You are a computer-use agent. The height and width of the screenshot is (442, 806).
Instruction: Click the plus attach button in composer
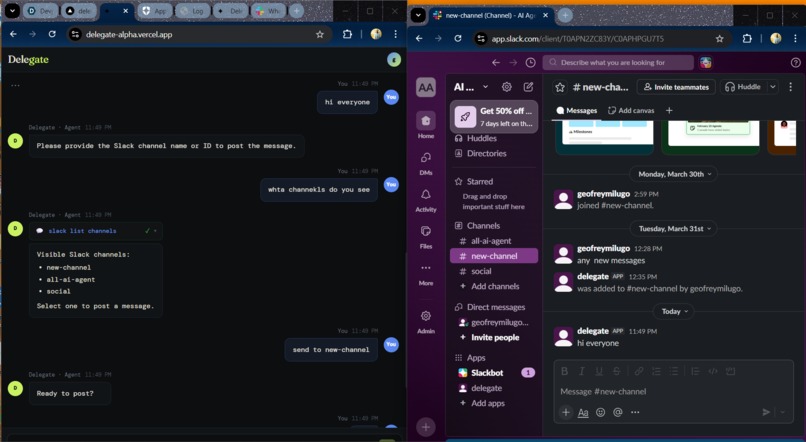pyautogui.click(x=565, y=412)
